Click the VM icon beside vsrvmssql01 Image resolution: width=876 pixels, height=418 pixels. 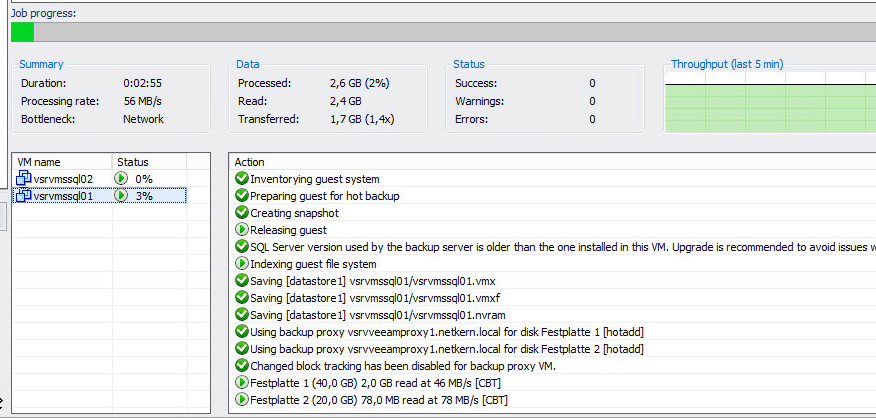23,196
